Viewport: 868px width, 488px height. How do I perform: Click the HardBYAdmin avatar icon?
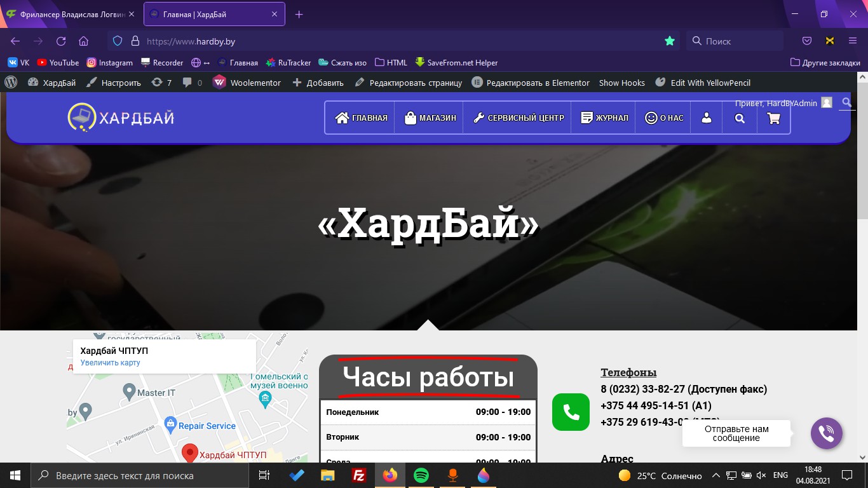tap(826, 102)
